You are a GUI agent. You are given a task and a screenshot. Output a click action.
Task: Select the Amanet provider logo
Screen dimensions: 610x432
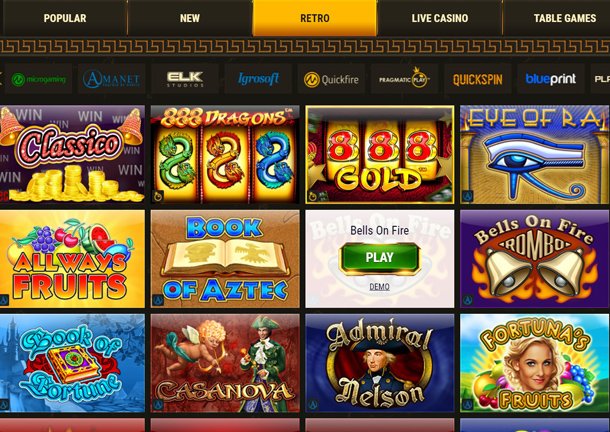click(x=111, y=79)
